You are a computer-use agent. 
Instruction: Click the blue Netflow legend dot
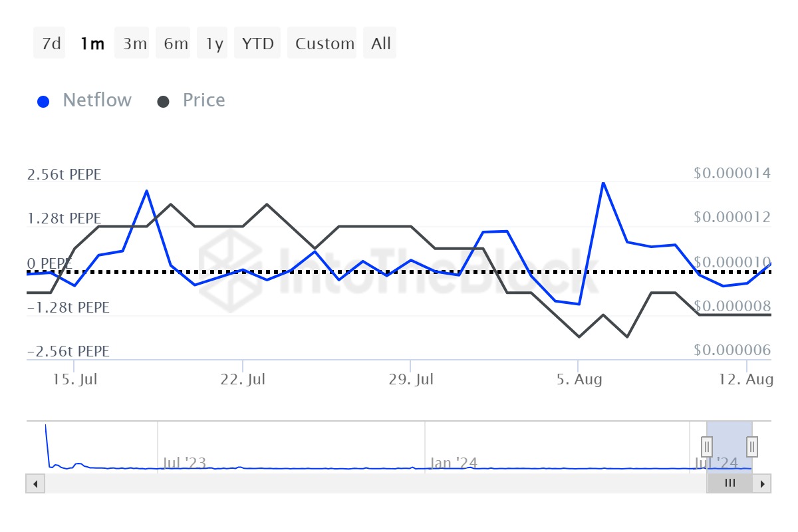click(44, 102)
